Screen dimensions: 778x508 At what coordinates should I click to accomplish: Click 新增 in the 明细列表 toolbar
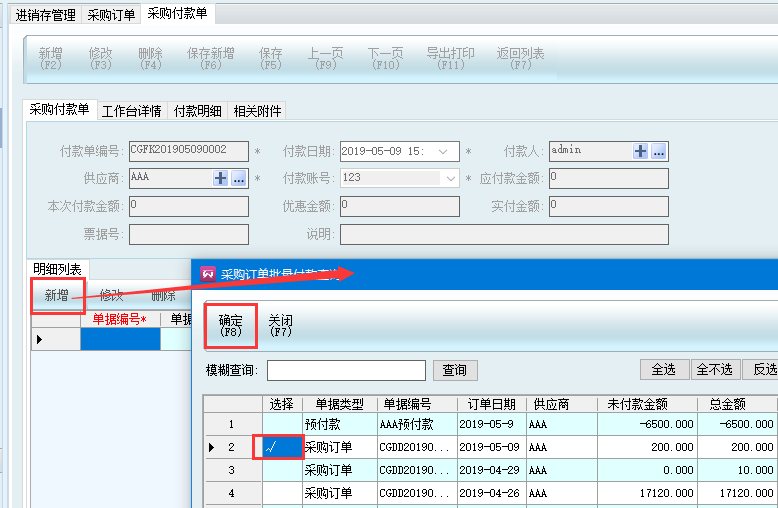tap(57, 295)
